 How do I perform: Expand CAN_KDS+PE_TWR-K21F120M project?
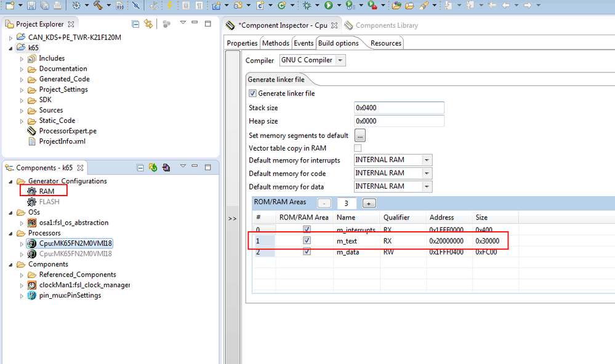click(10, 38)
